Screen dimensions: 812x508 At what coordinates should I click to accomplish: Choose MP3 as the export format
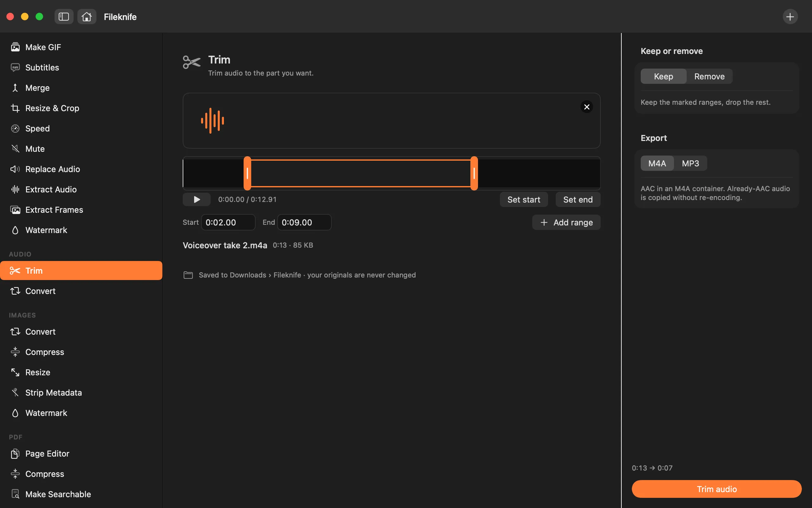pos(690,163)
